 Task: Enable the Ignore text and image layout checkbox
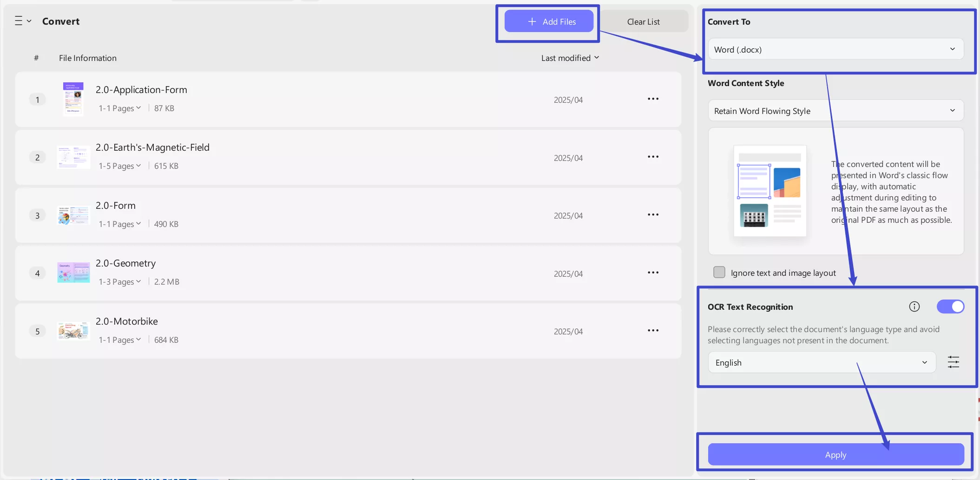pos(719,272)
